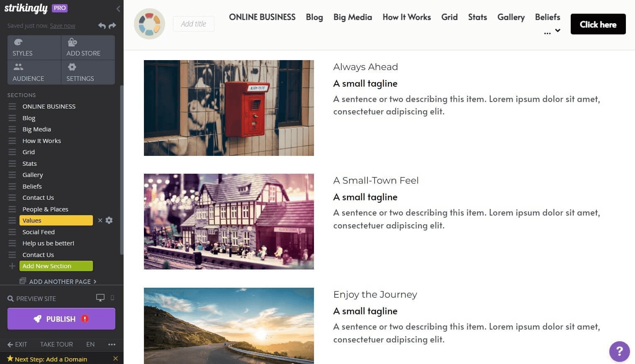Image resolution: width=635 pixels, height=364 pixels.
Task: Expand more navigation items dropdown
Action: 552,31
